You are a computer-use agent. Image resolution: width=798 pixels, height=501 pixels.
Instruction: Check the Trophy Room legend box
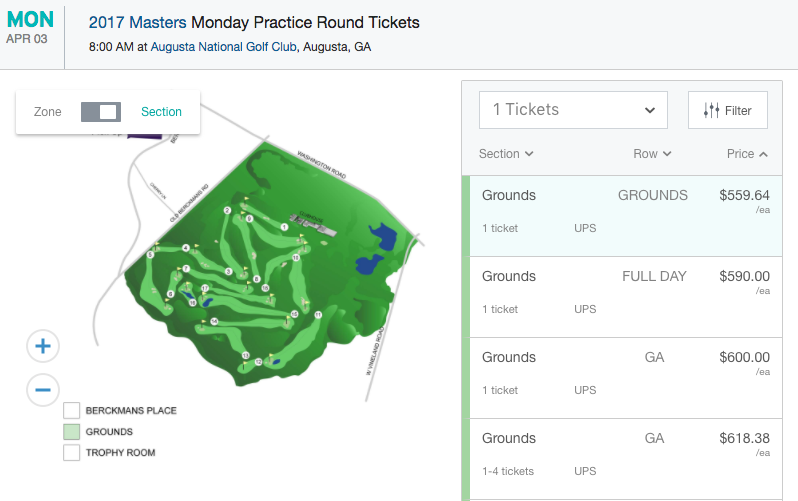tap(71, 453)
